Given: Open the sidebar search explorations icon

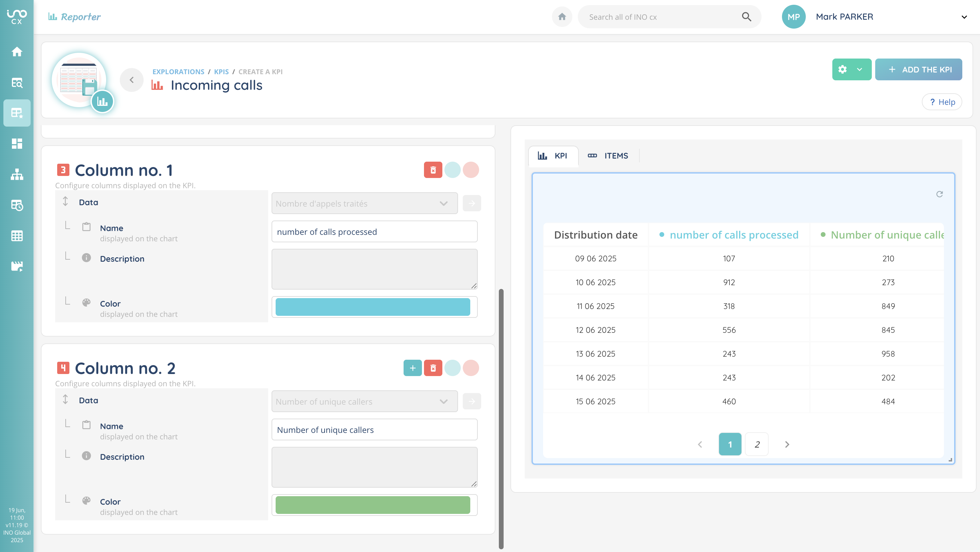Looking at the screenshot, I should [x=17, y=83].
